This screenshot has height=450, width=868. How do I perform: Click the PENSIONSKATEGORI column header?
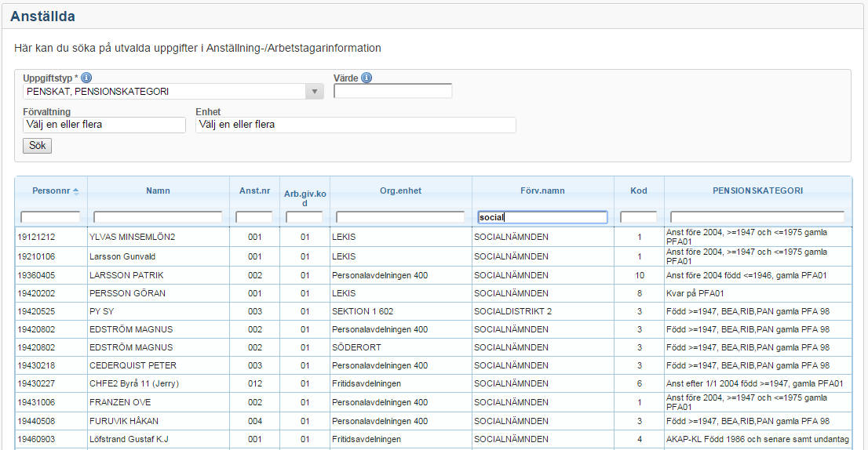point(757,191)
